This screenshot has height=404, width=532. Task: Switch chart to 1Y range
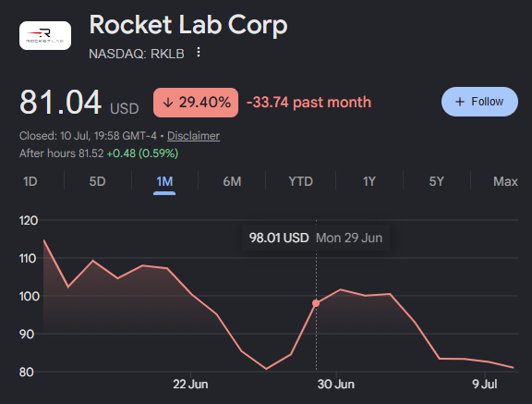click(x=369, y=181)
